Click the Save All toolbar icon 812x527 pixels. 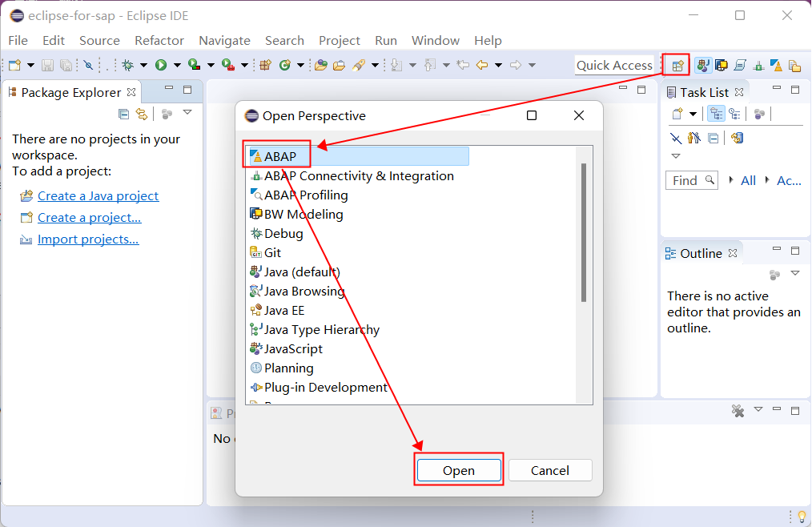click(x=66, y=65)
